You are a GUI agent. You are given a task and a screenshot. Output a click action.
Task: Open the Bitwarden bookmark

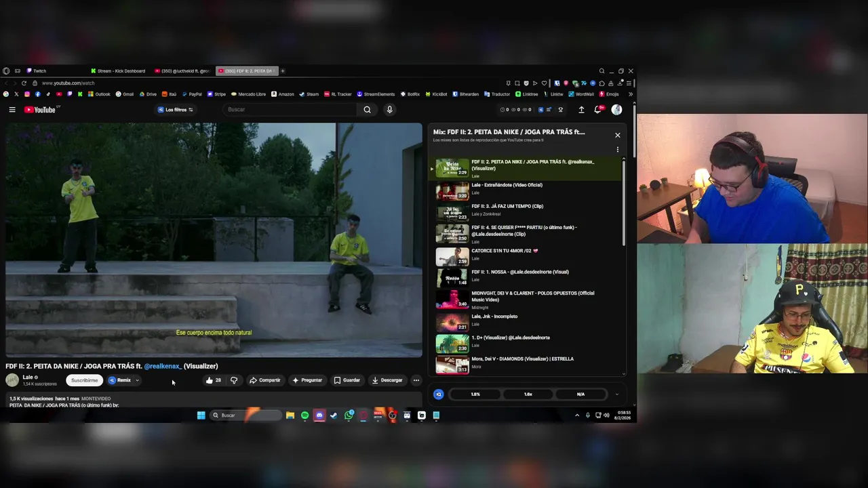(x=466, y=94)
